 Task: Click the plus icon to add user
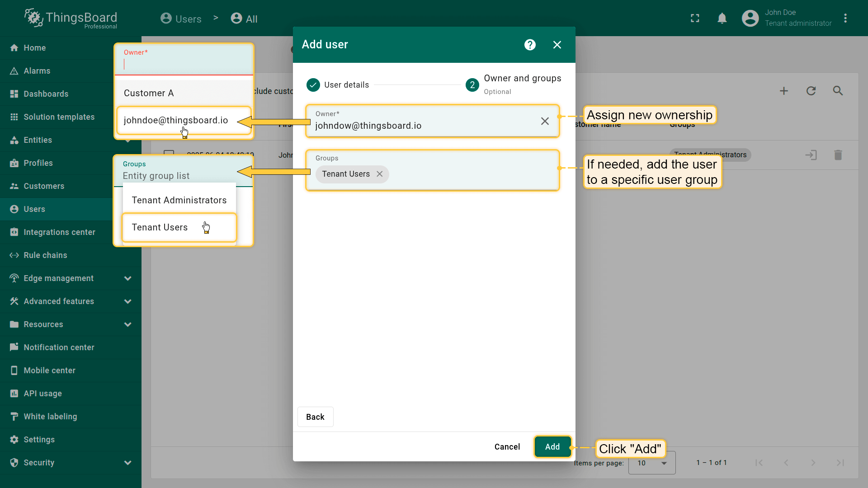click(x=784, y=91)
